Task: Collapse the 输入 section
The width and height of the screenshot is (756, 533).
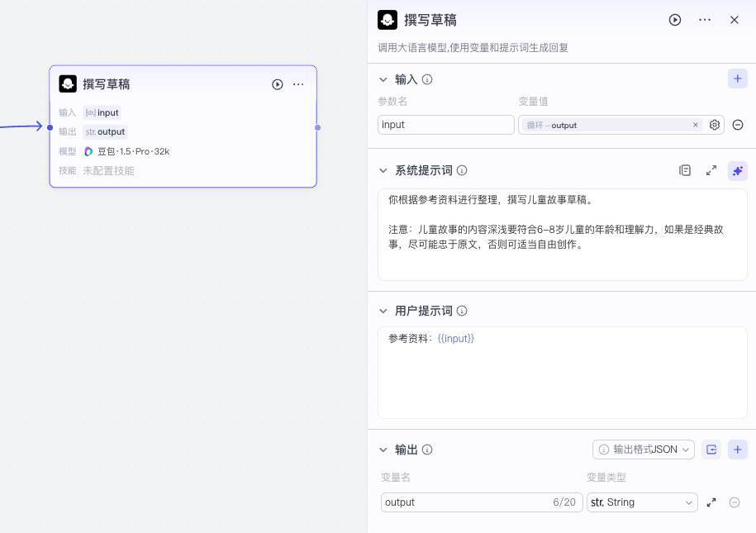Action: click(x=383, y=79)
